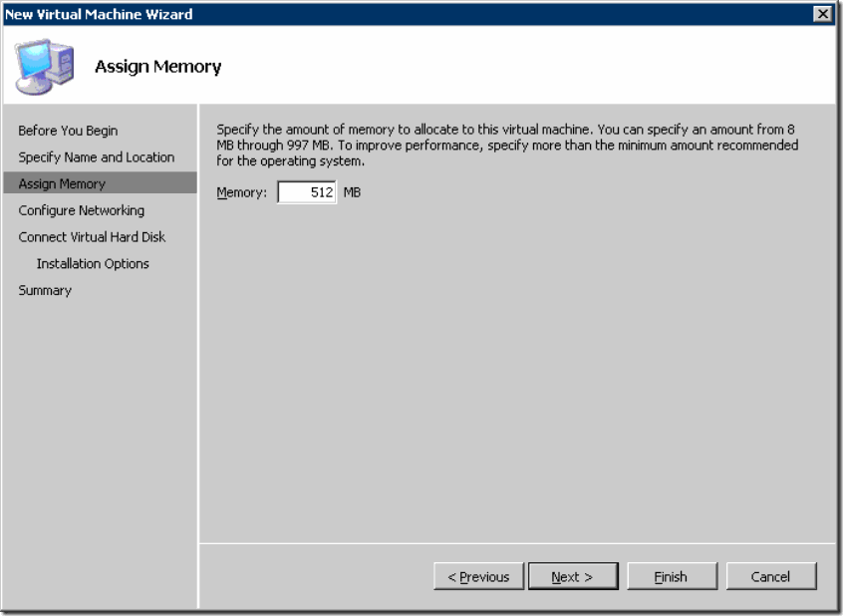This screenshot has width=843, height=616.
Task: Click the Next > button
Action: click(573, 576)
